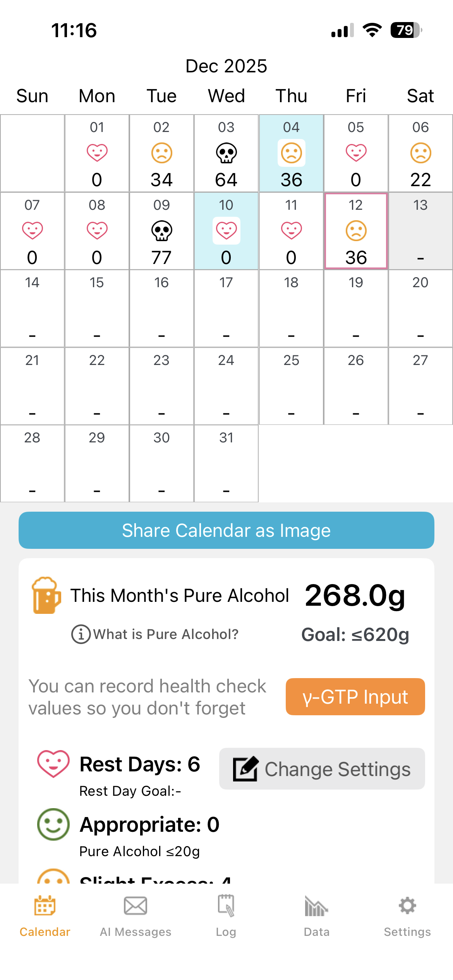
Task: Tap the Dec 2025 month header
Action: click(x=226, y=66)
